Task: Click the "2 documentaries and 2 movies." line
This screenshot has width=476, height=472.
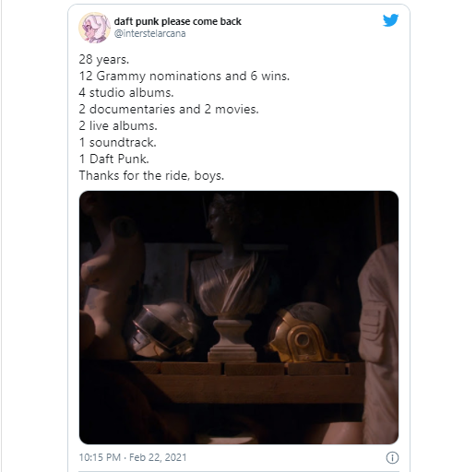Action: click(x=169, y=110)
